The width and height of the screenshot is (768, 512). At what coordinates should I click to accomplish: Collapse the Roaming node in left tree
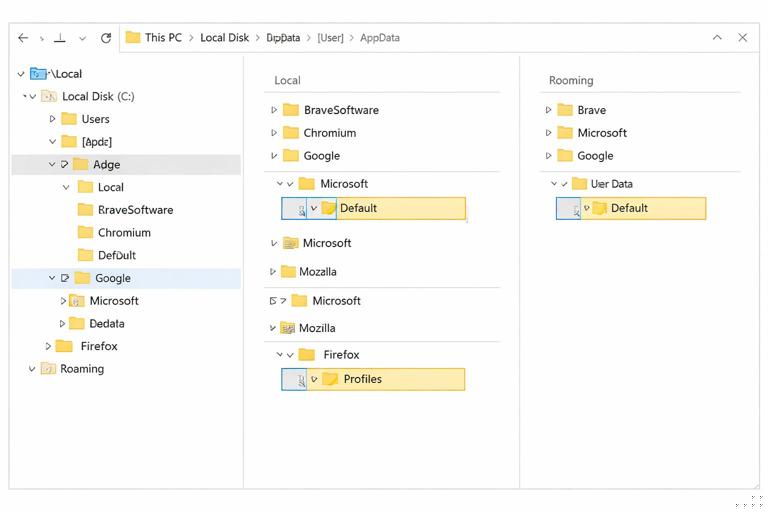(32, 369)
